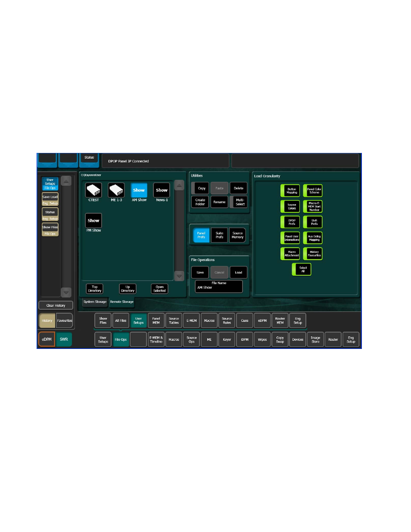Select the AM Show file icon
Screen dimensions: 411x532
pyautogui.click(x=139, y=190)
